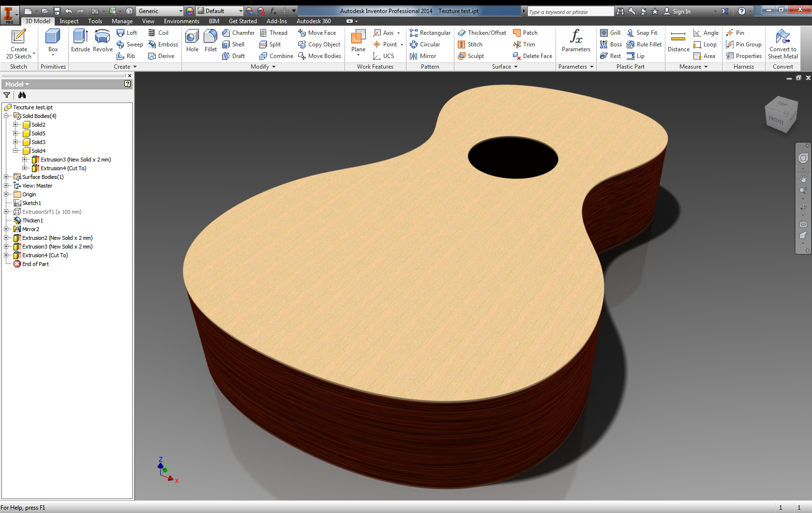
Task: Open the filter icon in Model browser
Action: click(x=7, y=95)
